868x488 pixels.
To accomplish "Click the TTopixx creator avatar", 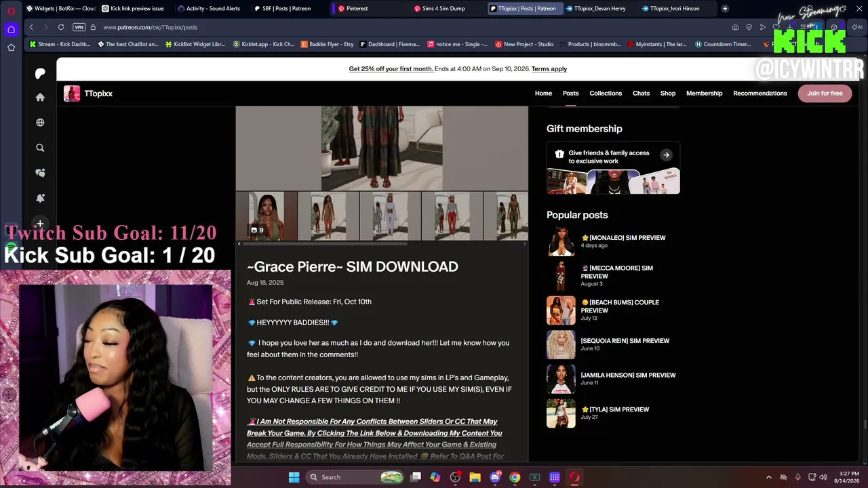I will coord(72,94).
